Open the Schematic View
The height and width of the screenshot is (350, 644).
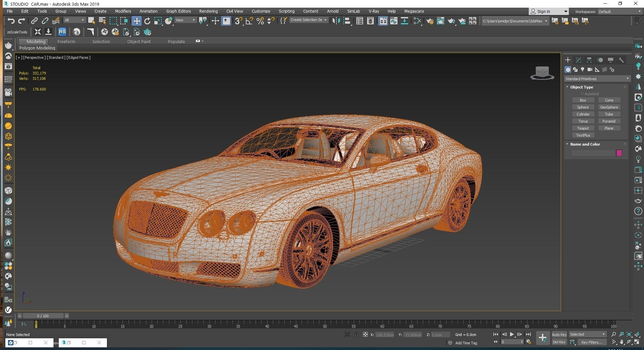pos(405,21)
